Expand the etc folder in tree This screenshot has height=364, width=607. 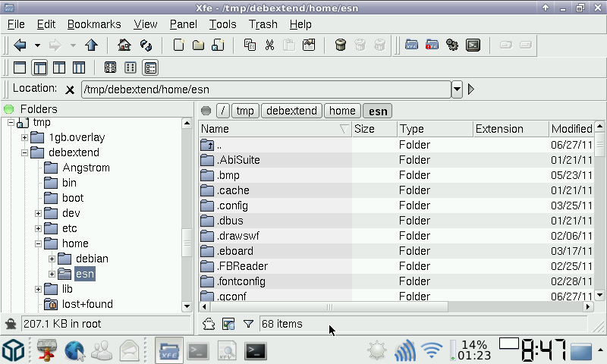point(38,228)
